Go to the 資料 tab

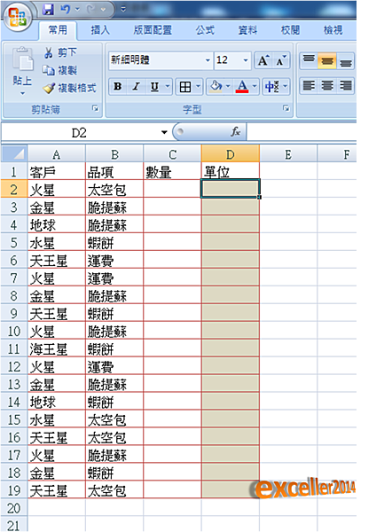click(x=247, y=30)
